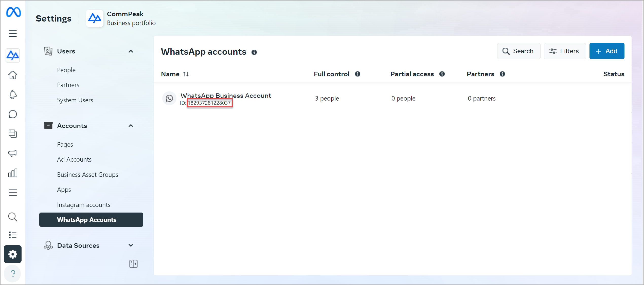Open Business Asset Groups menu item
This screenshot has width=644, height=285.
pos(87,175)
